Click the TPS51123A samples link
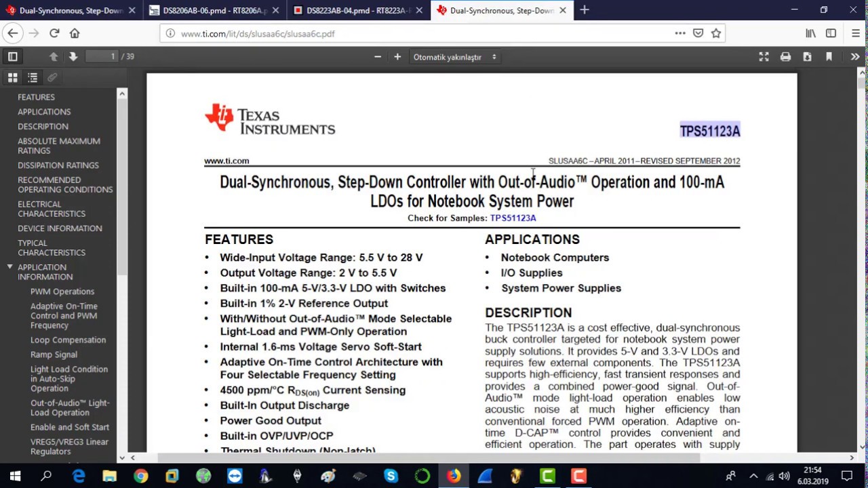This screenshot has height=488, width=868. pos(513,218)
